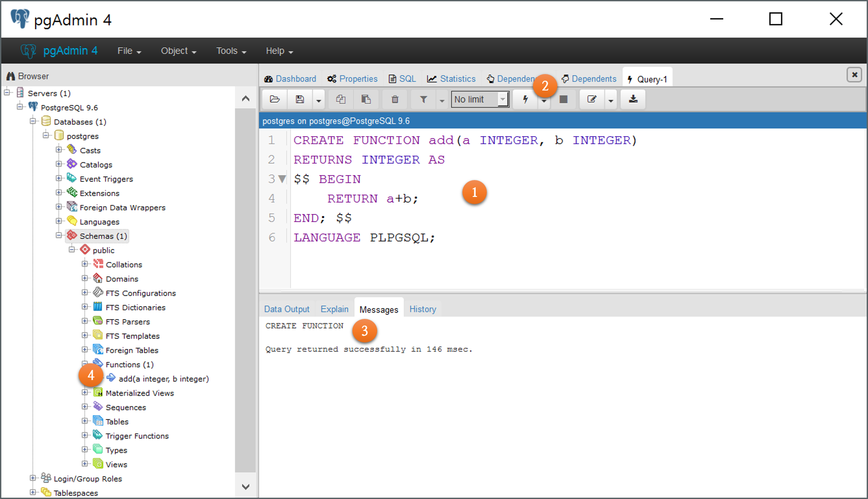Switch to the Statistics tab
868x499 pixels.
point(451,79)
